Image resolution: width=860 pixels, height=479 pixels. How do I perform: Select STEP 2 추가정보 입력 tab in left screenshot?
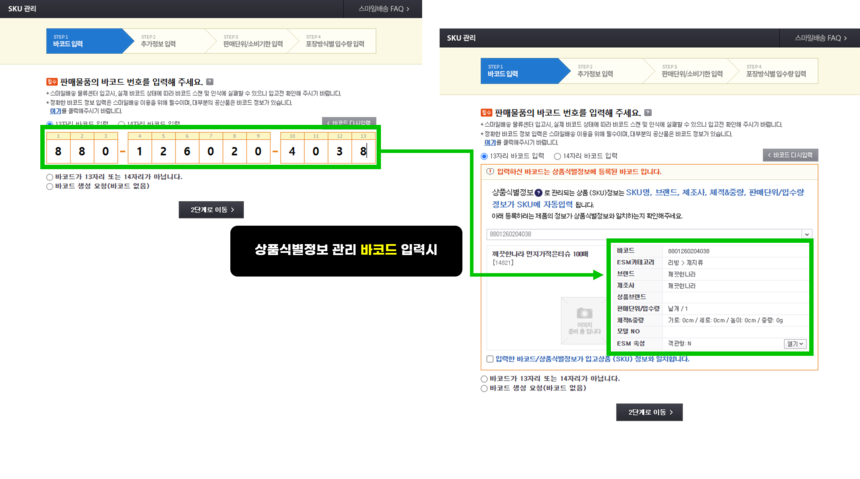click(x=170, y=41)
